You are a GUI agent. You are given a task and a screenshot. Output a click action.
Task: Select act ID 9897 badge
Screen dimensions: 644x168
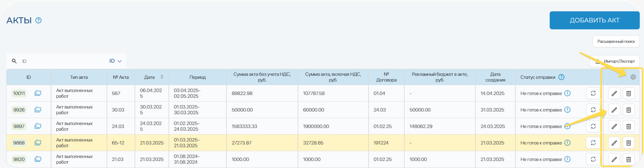(19, 126)
